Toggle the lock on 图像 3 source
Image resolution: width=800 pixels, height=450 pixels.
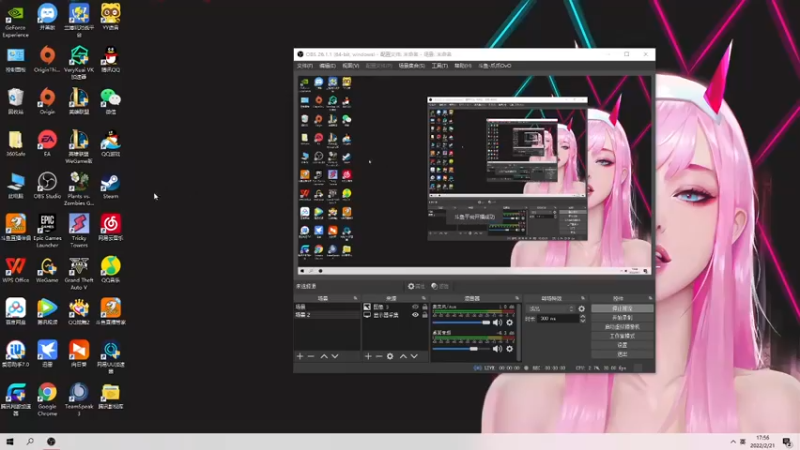(x=424, y=307)
